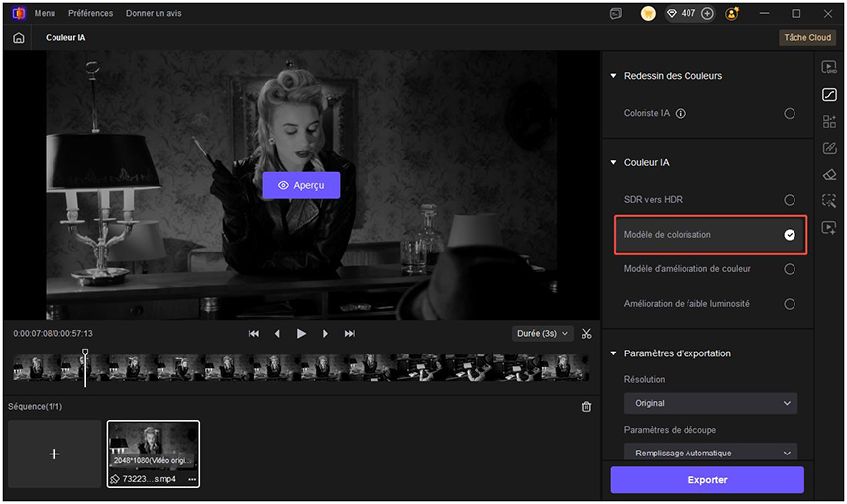Select the eraser tool in right sidebar
The image size is (847, 504).
[829, 174]
